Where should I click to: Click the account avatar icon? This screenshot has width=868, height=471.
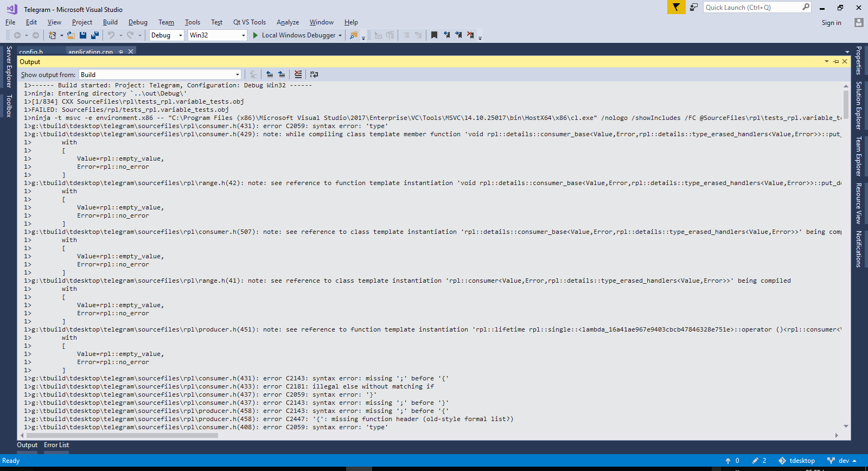coord(858,22)
